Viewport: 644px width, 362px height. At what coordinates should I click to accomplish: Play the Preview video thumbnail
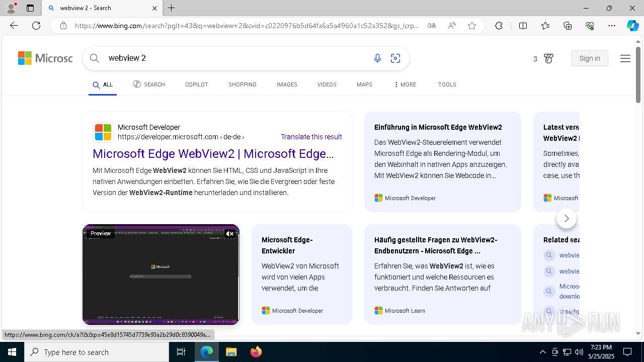pyautogui.click(x=161, y=275)
